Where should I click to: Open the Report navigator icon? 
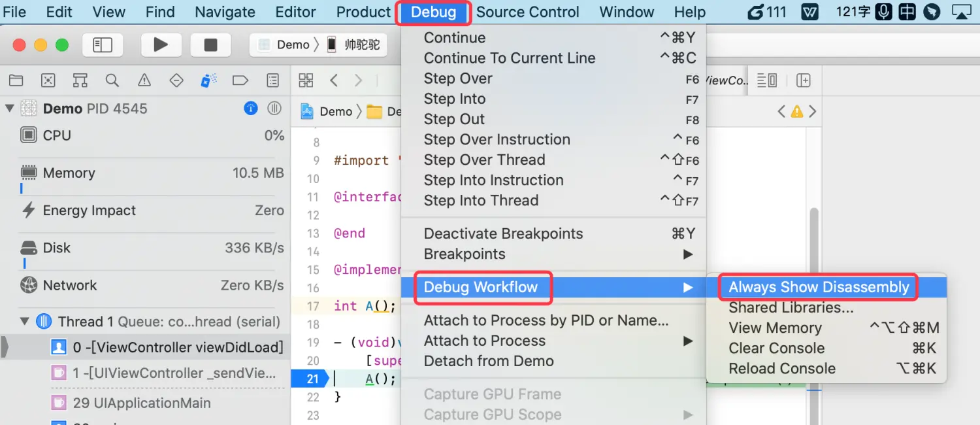273,80
